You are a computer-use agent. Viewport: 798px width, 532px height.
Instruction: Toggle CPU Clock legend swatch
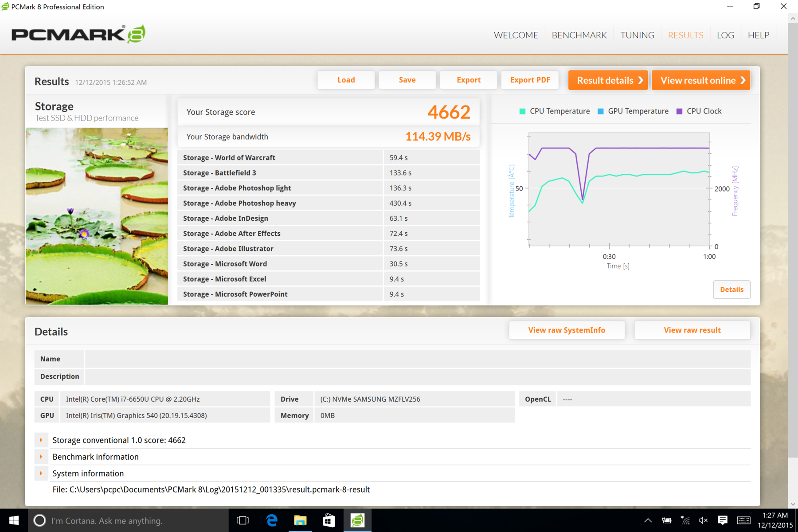click(x=679, y=111)
